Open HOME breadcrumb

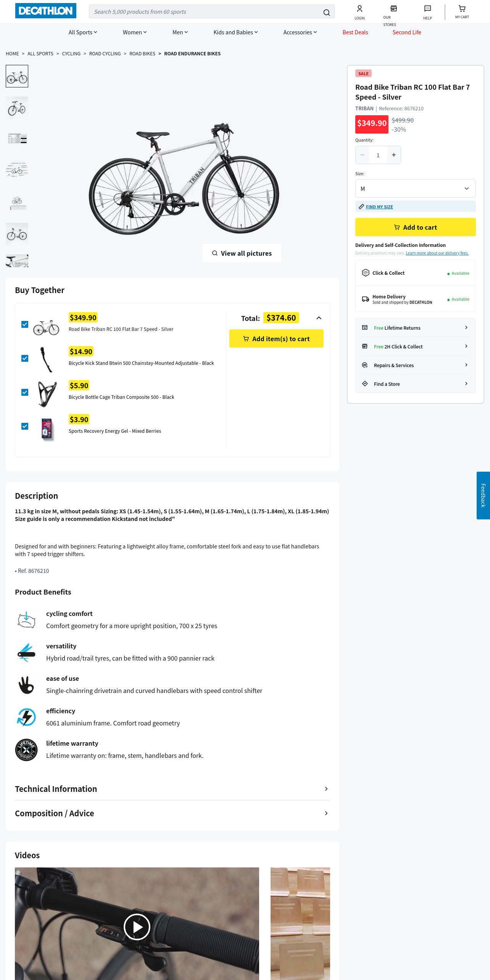click(12, 54)
